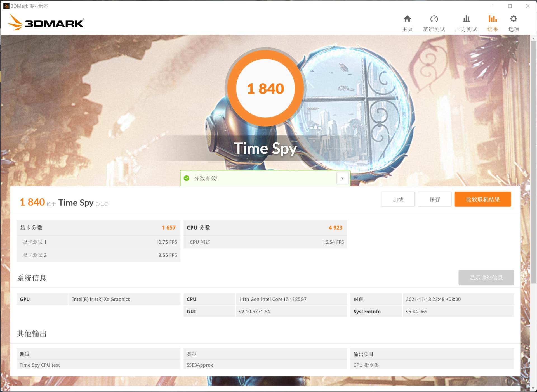The width and height of the screenshot is (537, 392).
Task: Click the 加载 (Load) button
Action: (x=398, y=199)
